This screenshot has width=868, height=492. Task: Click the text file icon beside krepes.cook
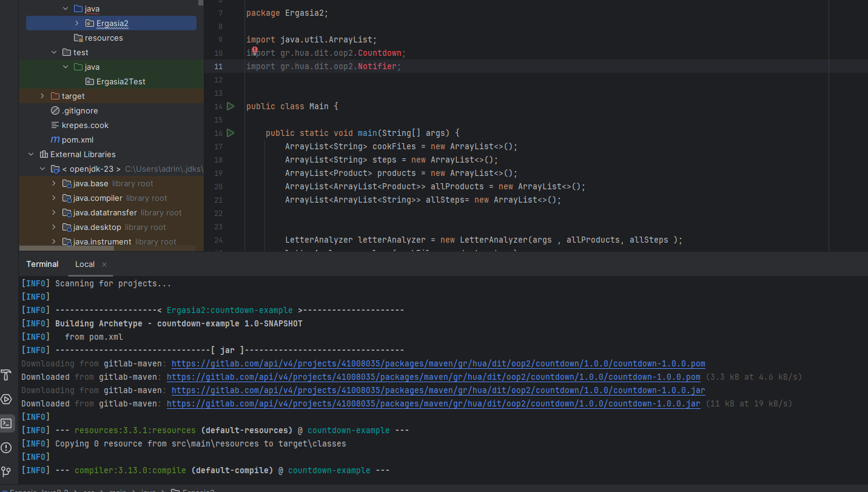[x=55, y=125]
